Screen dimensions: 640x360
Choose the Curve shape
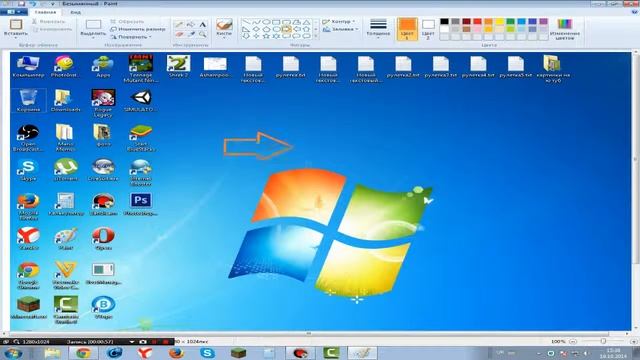256,22
